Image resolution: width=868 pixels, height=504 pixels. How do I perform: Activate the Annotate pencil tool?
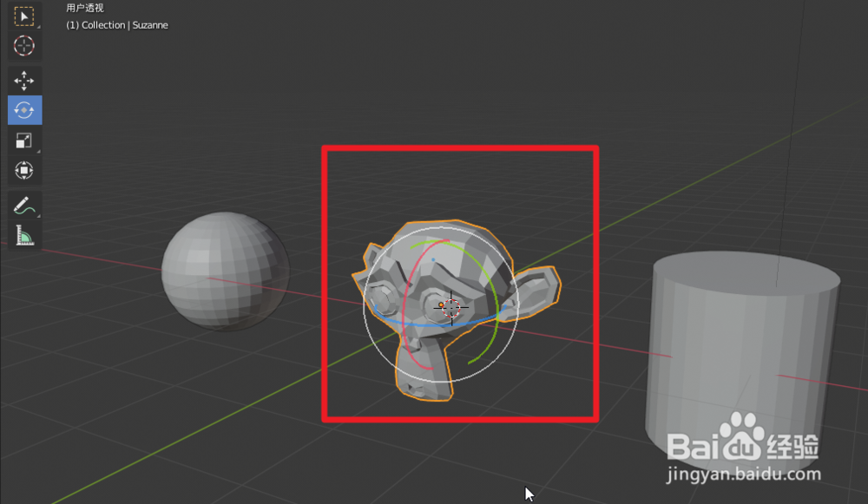23,206
